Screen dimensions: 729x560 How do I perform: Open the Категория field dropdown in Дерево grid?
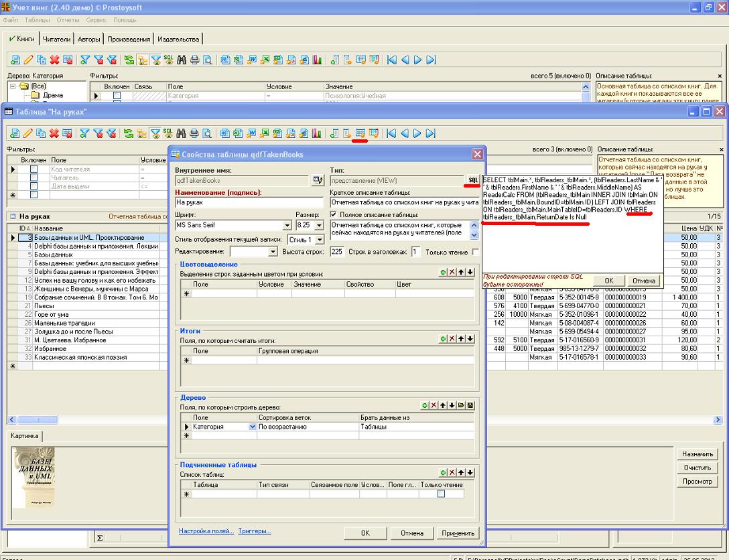point(252,427)
